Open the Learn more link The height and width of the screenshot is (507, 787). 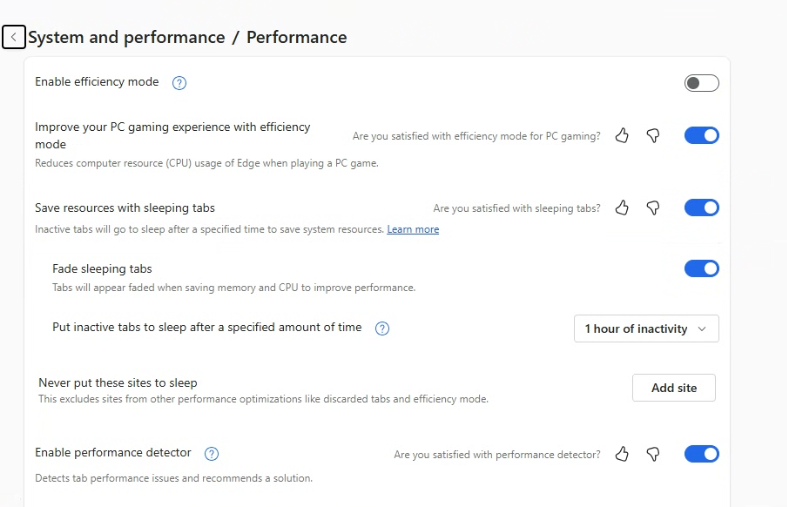coord(413,230)
